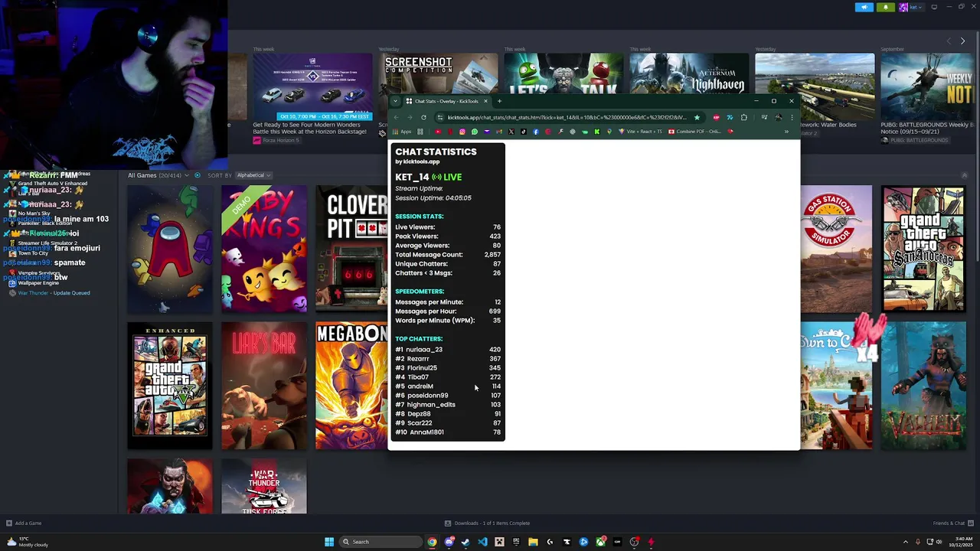
Task: Click nuriaaa_23 in the top chatters list
Action: [x=424, y=350]
